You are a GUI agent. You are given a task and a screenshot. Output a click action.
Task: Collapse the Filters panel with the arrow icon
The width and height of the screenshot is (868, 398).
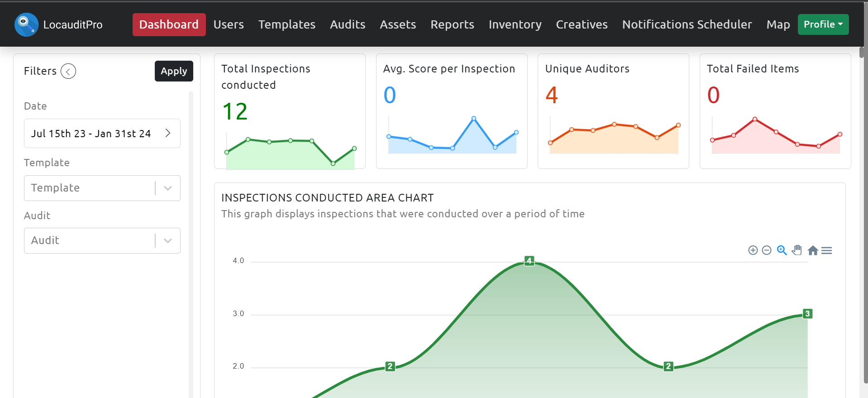68,71
